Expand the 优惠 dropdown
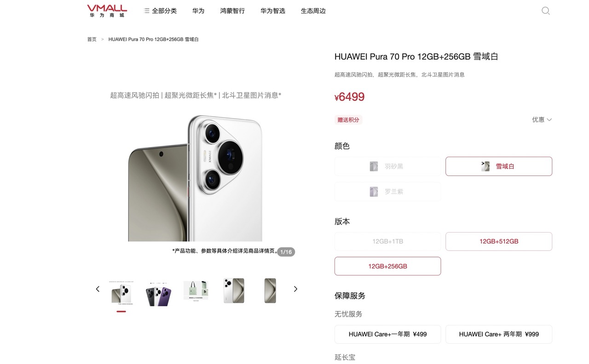 542,119
